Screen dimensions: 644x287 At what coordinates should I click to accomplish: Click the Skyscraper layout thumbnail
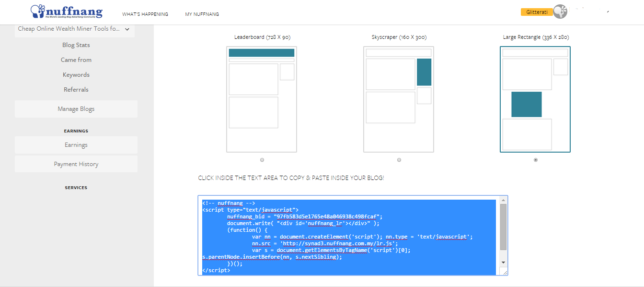[399, 99]
